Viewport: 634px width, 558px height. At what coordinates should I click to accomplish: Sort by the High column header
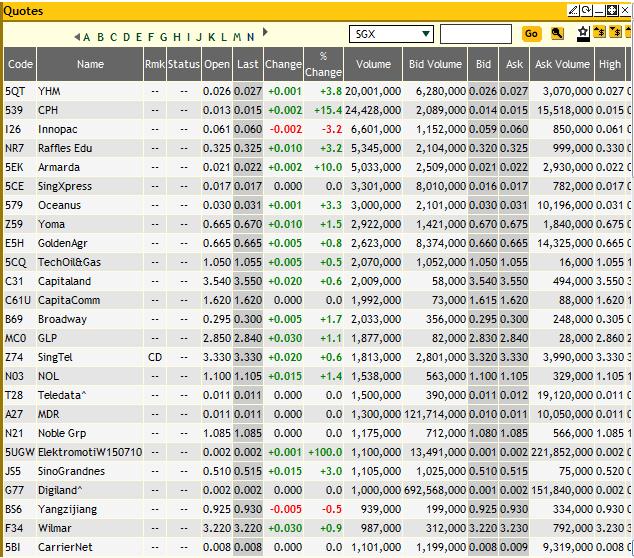[x=610, y=64]
